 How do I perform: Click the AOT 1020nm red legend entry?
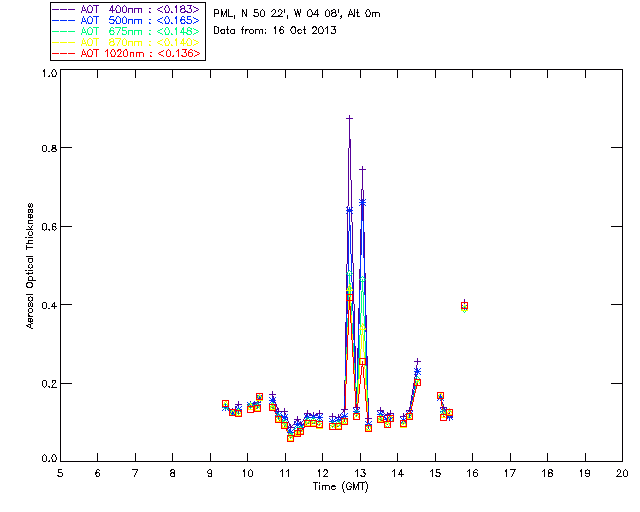[126, 53]
